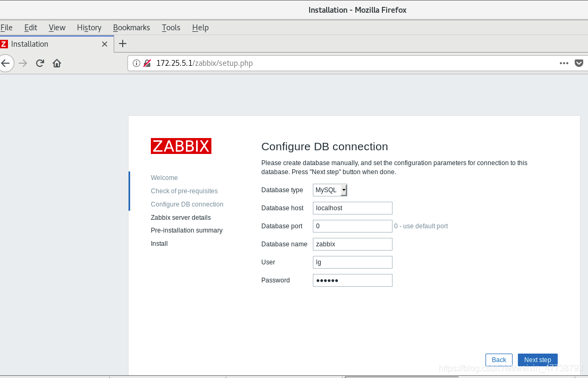Click the Configure DB connection heading
Viewport: 588px width, 378px height.
coord(325,147)
